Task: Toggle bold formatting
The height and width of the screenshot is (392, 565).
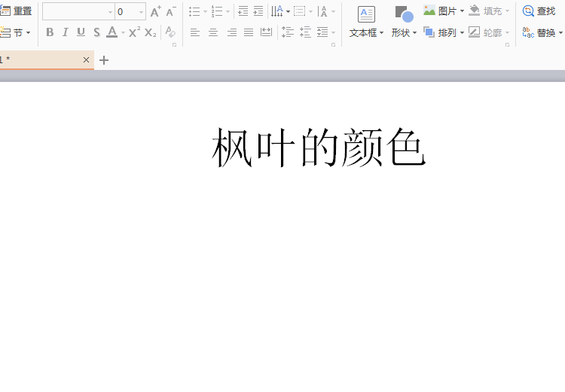Action: [50, 32]
